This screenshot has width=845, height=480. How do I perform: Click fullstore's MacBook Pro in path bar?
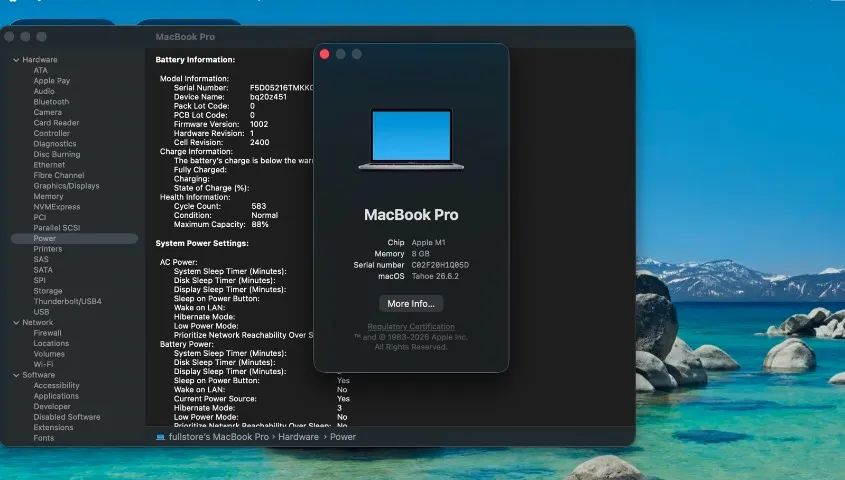pos(219,437)
